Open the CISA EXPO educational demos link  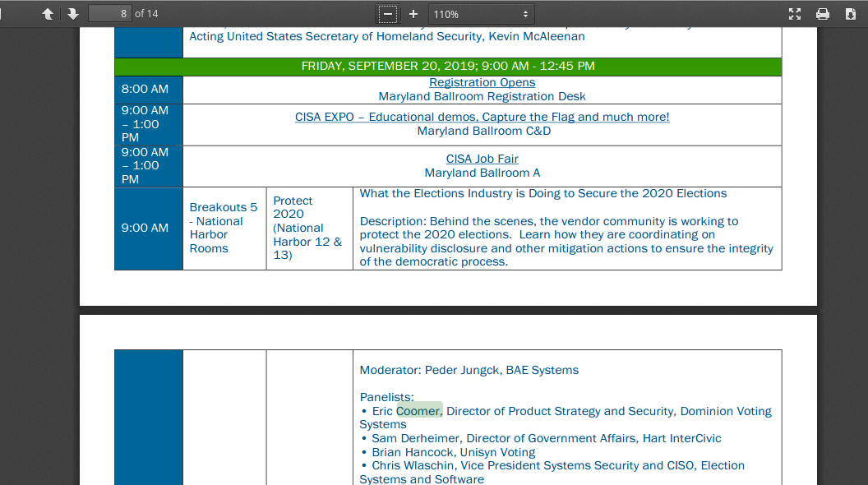pos(482,117)
